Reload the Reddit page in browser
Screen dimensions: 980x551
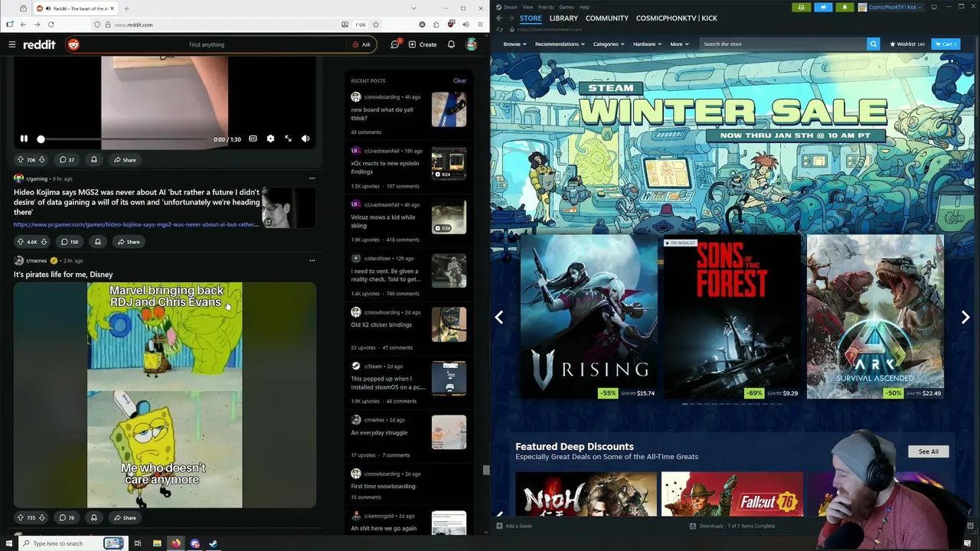pos(51,24)
